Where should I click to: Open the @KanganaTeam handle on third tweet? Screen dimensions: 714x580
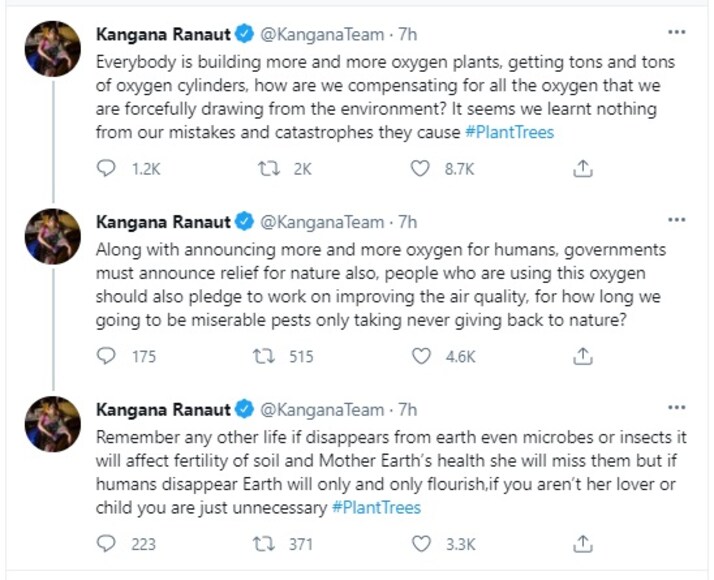(322, 409)
